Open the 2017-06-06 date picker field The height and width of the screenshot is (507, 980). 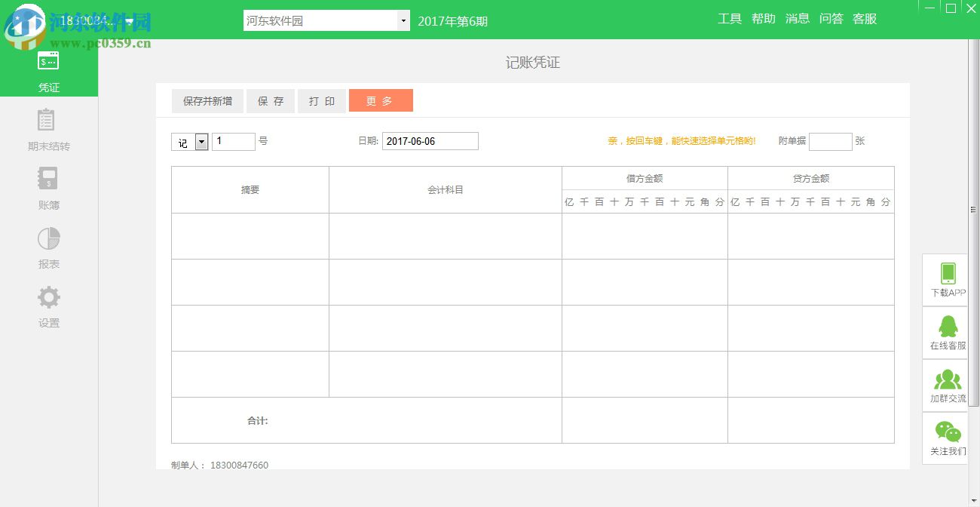430,141
